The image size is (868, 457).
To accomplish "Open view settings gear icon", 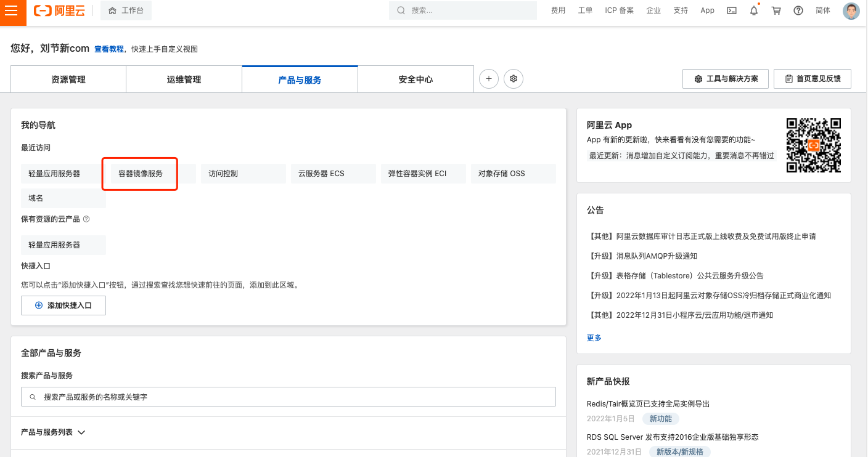I will pos(514,79).
